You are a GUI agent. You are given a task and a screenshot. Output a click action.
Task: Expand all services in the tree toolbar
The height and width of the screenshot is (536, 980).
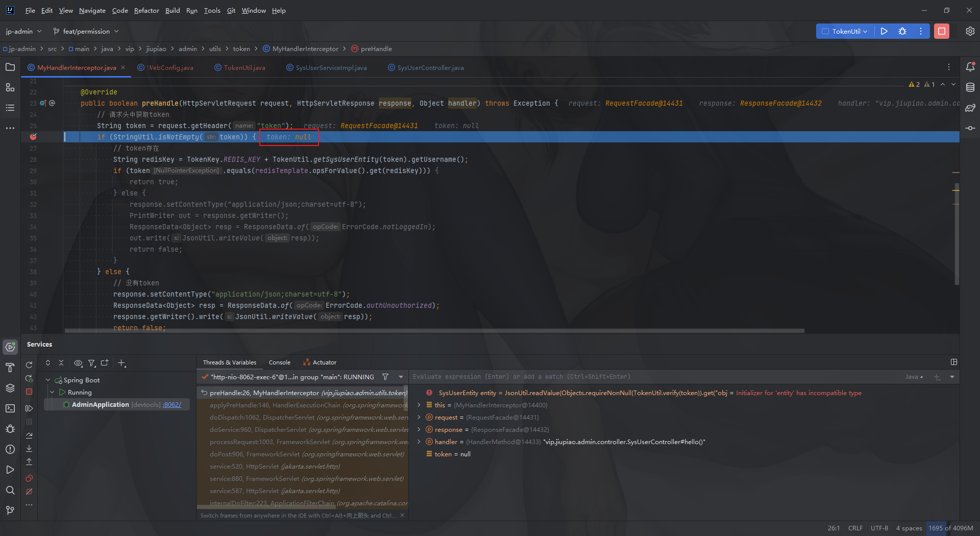48,363
